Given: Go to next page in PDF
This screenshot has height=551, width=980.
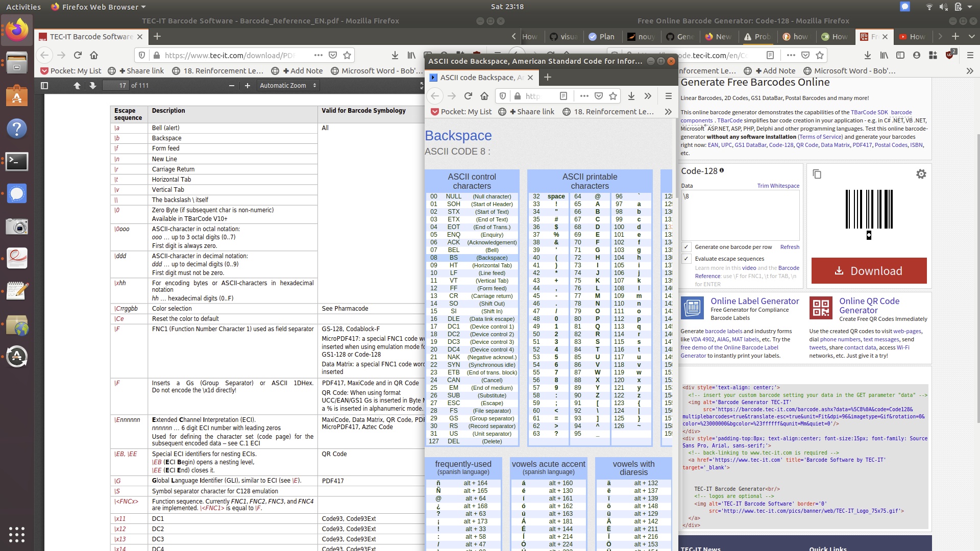Looking at the screenshot, I should 92,86.
